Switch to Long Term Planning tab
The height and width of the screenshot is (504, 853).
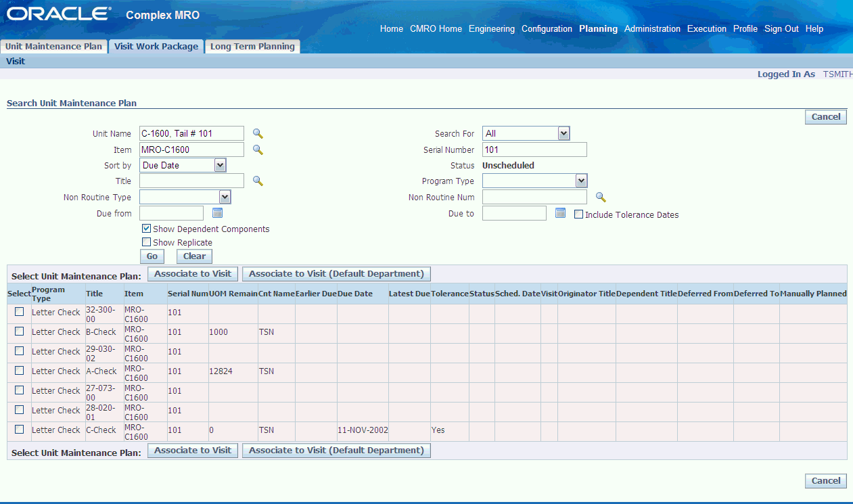click(252, 47)
